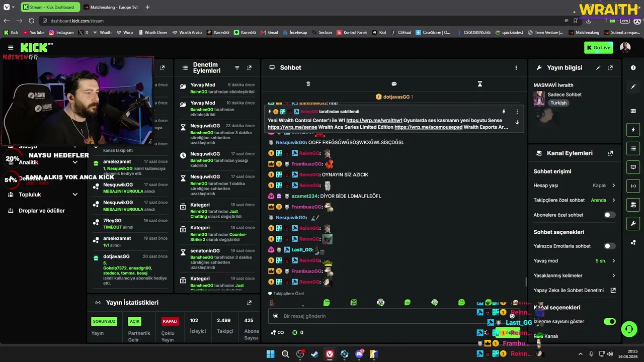Switch to the Matchmaking - Europe 5v5 tab
Screen dimensions: 644x362
point(111,7)
